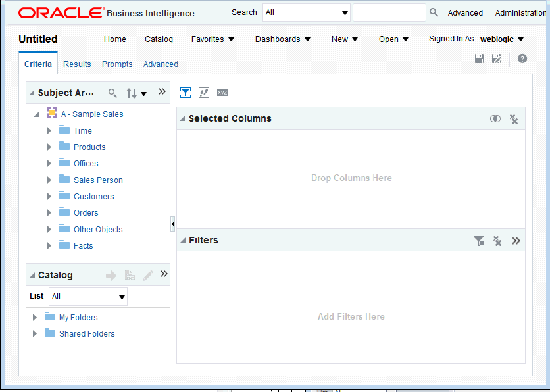Collapse the Filters section triangle
This screenshot has width=550, height=392.
pos(182,241)
